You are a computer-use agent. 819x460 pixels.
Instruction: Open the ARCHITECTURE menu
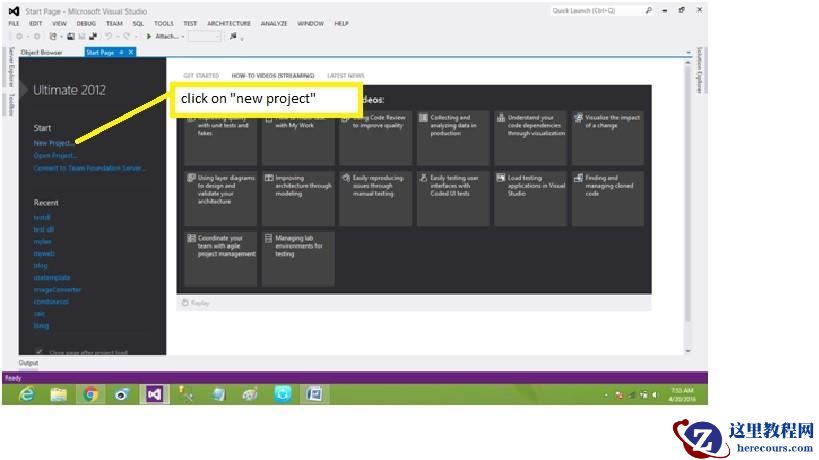pyautogui.click(x=229, y=23)
